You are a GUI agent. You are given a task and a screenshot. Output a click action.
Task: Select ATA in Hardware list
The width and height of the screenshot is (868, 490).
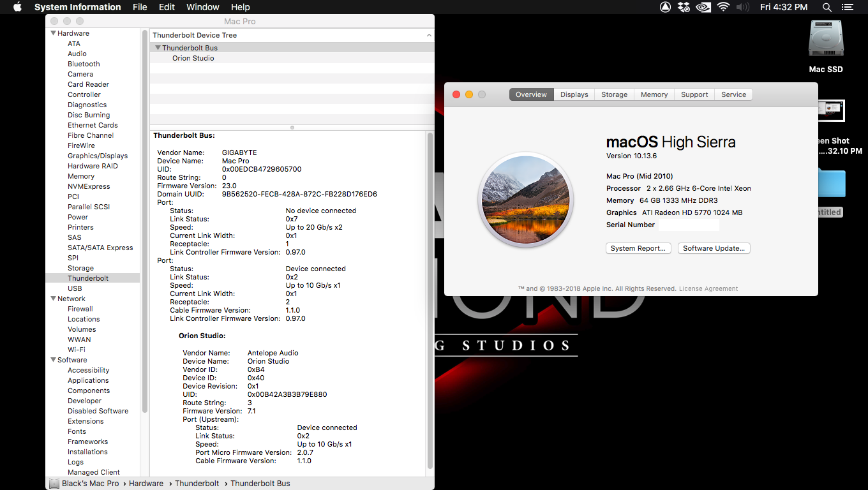point(74,43)
